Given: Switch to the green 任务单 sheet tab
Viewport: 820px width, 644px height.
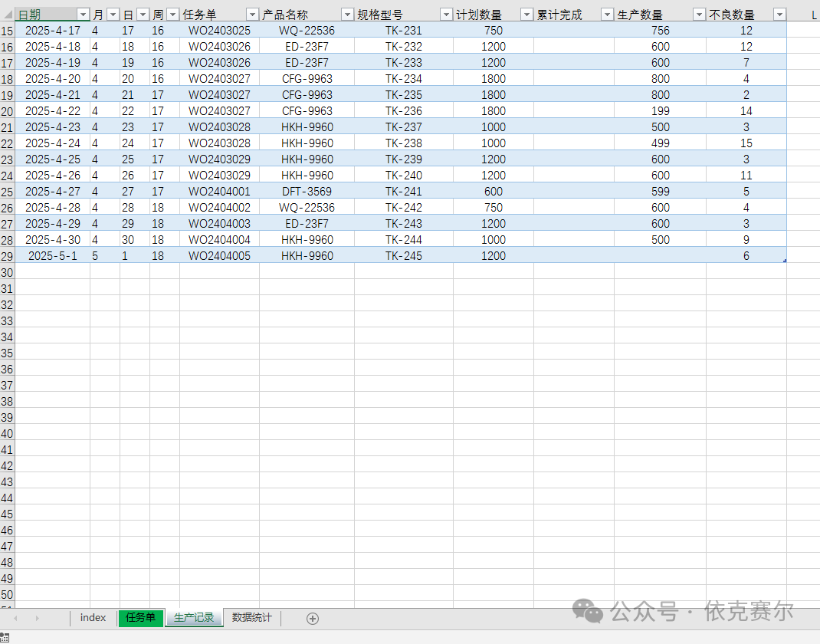Looking at the screenshot, I should (140, 618).
